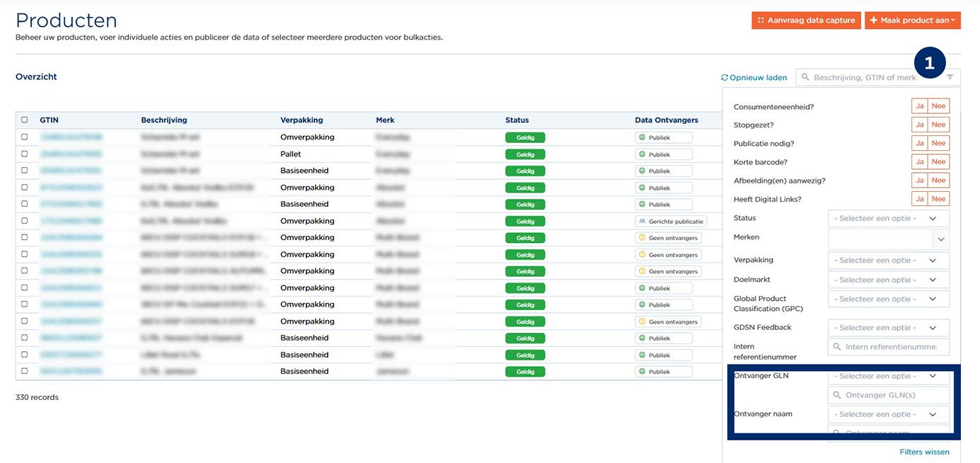Open the filter panel icon beside search
Screen dimensions: 980x463
(950, 77)
